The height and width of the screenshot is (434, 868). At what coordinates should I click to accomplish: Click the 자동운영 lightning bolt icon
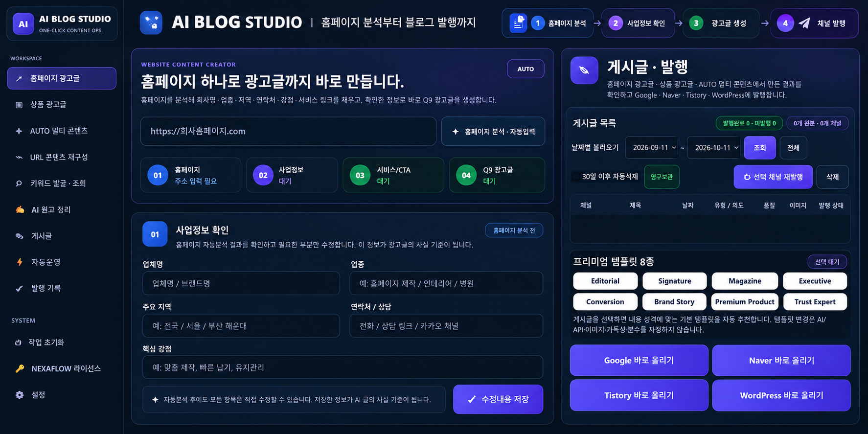pyautogui.click(x=20, y=262)
